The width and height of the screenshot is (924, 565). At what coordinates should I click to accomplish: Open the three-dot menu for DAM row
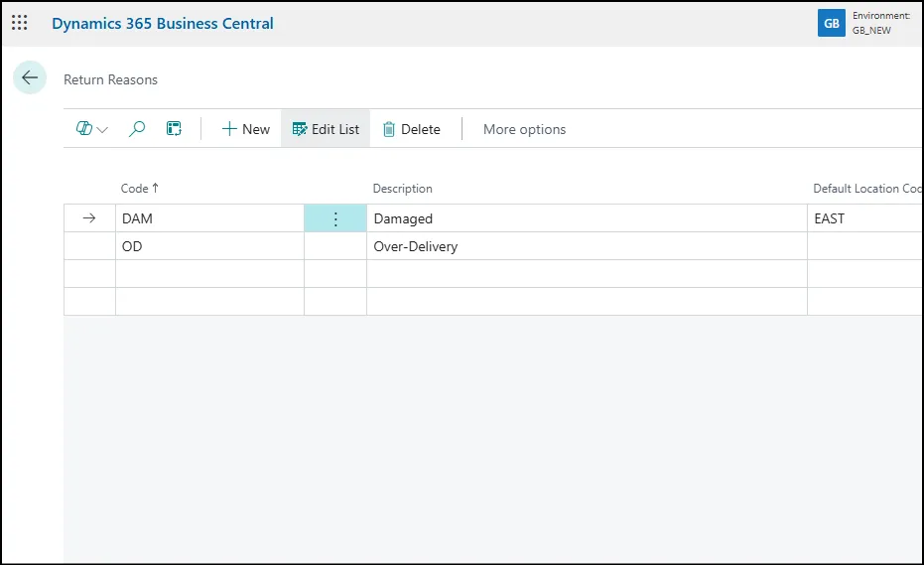point(335,218)
